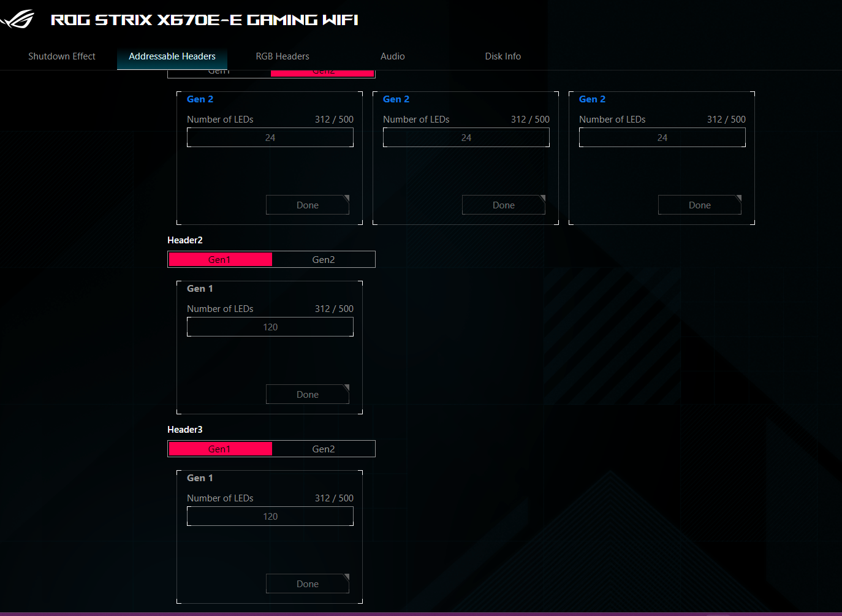Select the Addressable Headers tab
The width and height of the screenshot is (842, 616).
pyautogui.click(x=172, y=56)
